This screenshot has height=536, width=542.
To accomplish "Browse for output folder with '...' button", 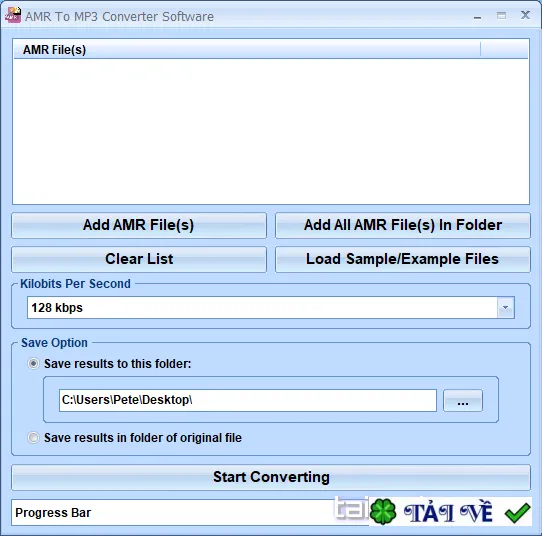I will pos(463,401).
